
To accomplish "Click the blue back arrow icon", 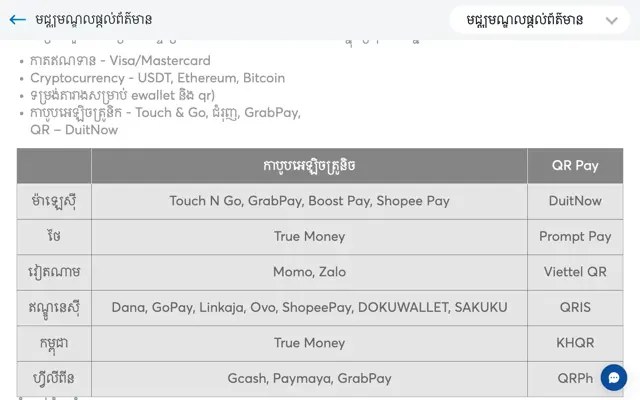I will [18, 19].
